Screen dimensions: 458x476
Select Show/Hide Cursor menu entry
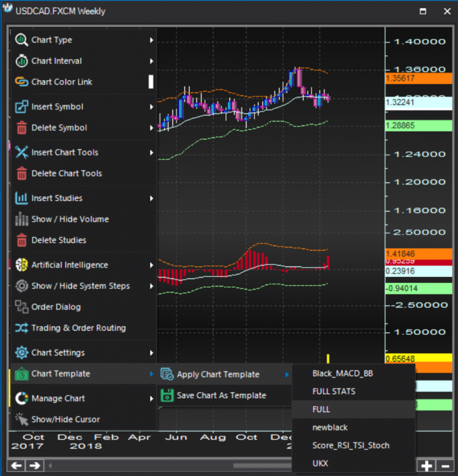[84, 419]
